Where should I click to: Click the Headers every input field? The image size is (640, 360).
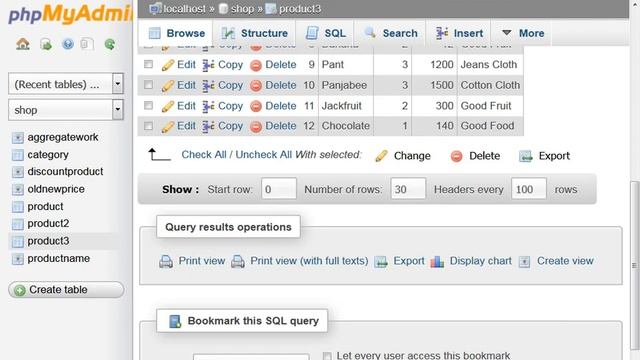[529, 189]
